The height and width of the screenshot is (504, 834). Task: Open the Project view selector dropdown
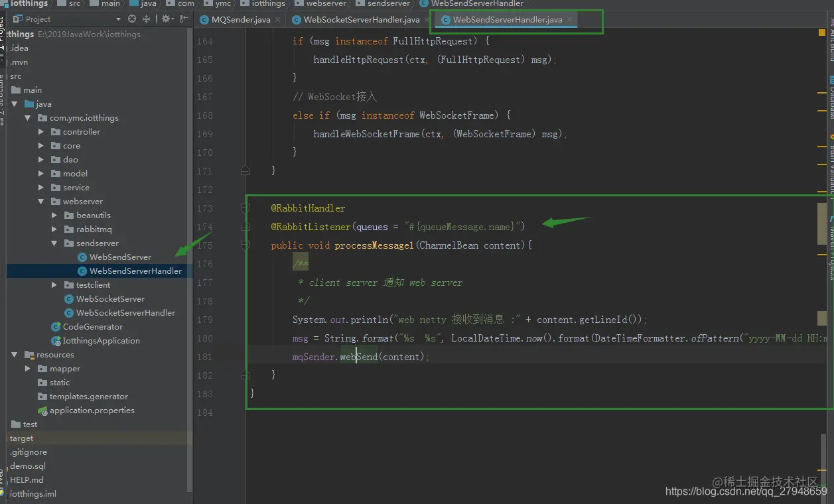tap(118, 19)
